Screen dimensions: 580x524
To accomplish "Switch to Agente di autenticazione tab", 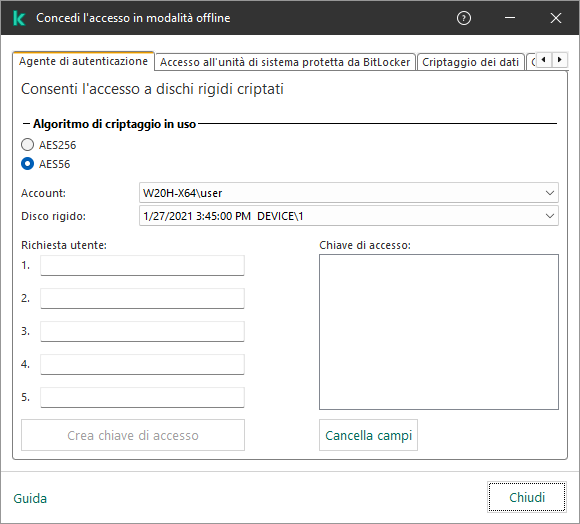I will coord(83,61).
